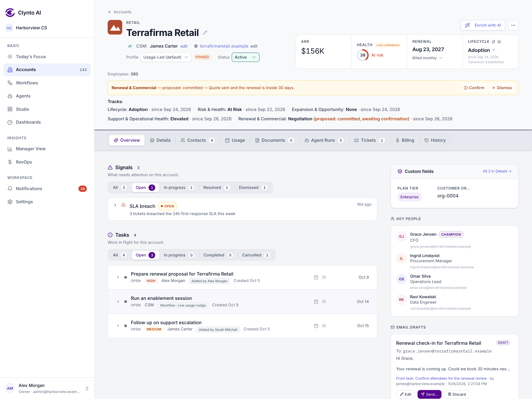Send the renewal check-in draft

(429, 394)
